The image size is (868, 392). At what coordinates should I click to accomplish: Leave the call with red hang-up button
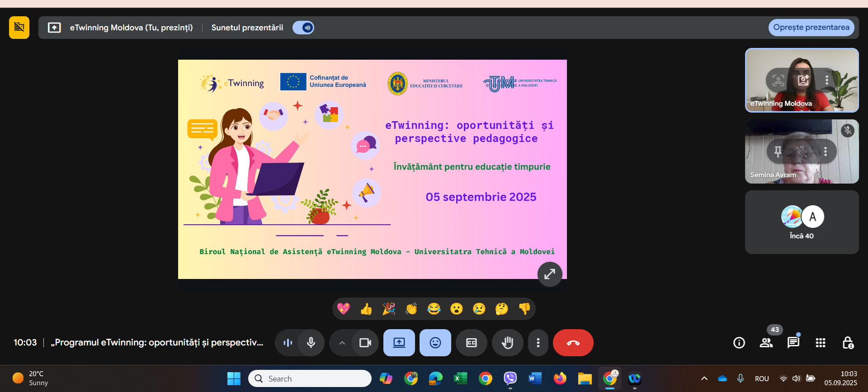coord(573,343)
